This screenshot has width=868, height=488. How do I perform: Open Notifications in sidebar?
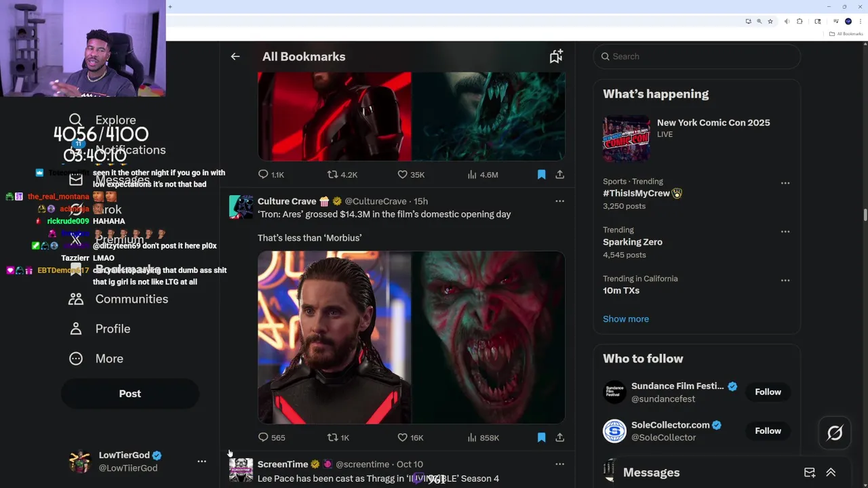tap(117, 150)
